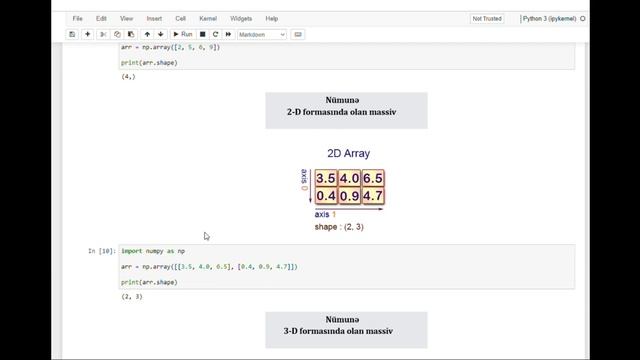Viewport: 640px width, 360px height.
Task: Click the 'import numpy as np' line
Action: click(x=153, y=251)
